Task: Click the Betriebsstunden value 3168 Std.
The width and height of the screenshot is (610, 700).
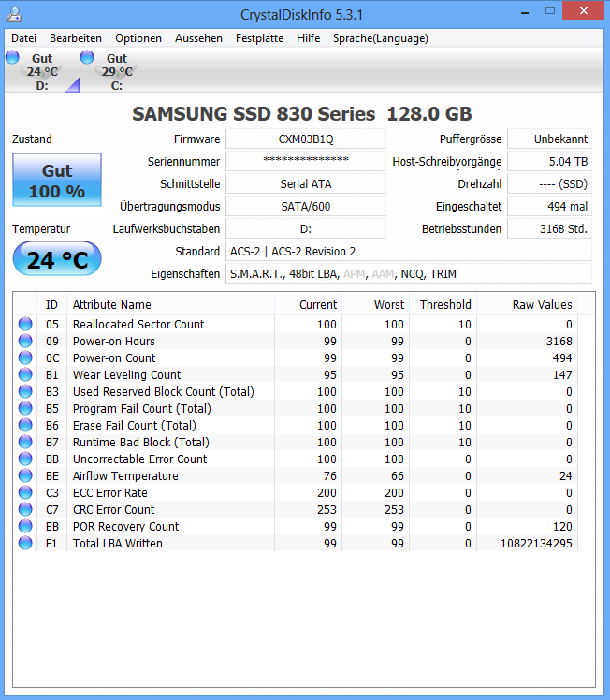Action: [550, 228]
